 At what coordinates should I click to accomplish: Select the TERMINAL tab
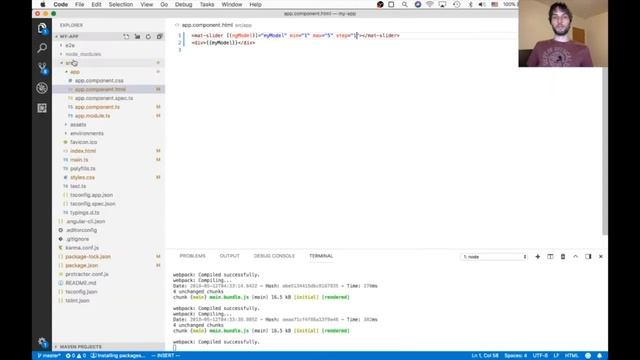(x=321, y=256)
